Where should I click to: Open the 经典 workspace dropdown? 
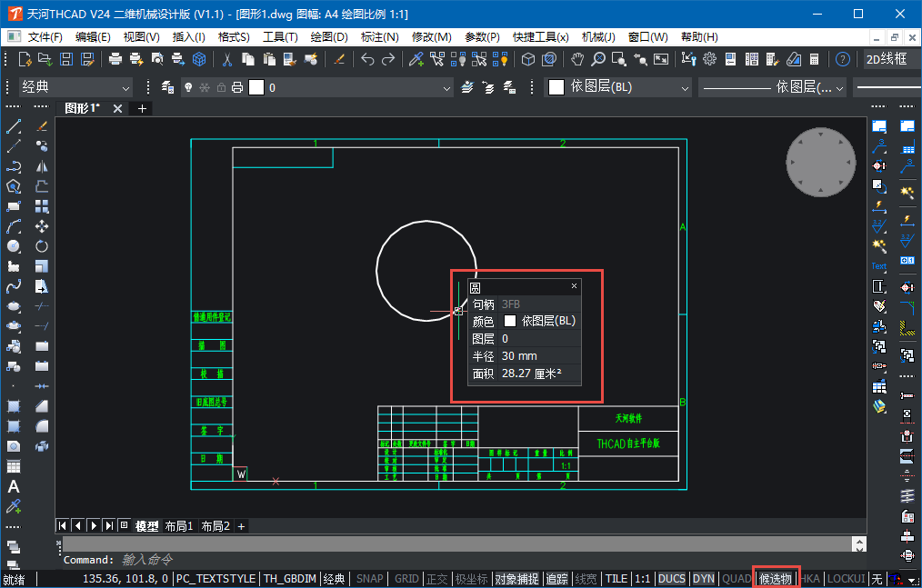click(x=76, y=87)
